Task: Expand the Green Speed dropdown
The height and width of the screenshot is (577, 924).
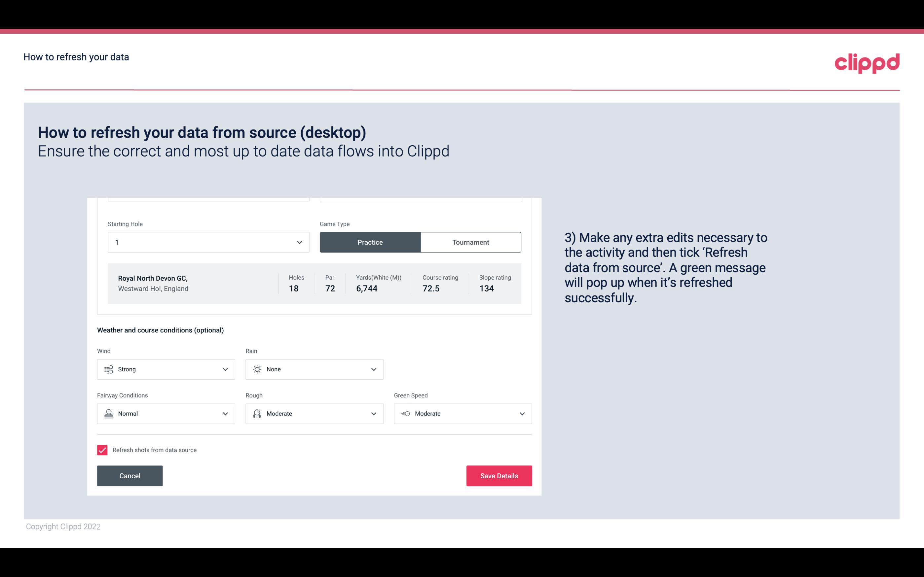Action: [522, 413]
